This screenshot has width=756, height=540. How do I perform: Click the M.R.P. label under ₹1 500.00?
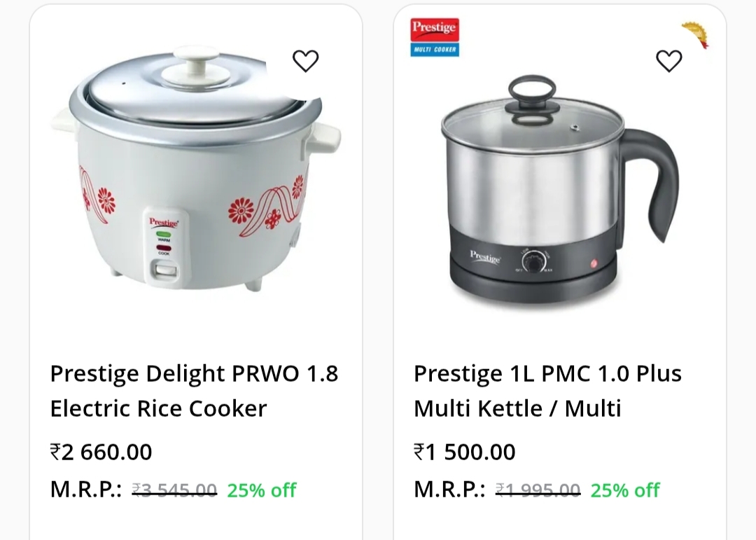[449, 490]
